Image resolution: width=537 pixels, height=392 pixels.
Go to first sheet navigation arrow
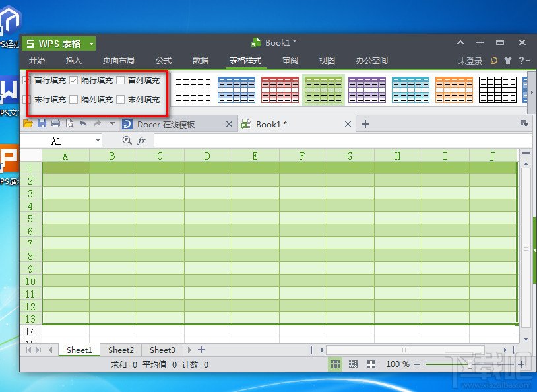pyautogui.click(x=29, y=350)
